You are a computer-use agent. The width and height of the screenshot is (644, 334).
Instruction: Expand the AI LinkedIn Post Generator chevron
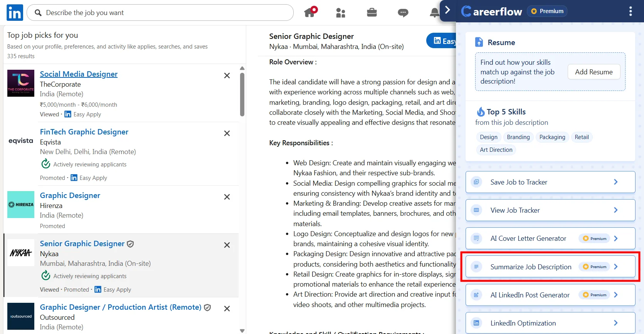click(616, 295)
